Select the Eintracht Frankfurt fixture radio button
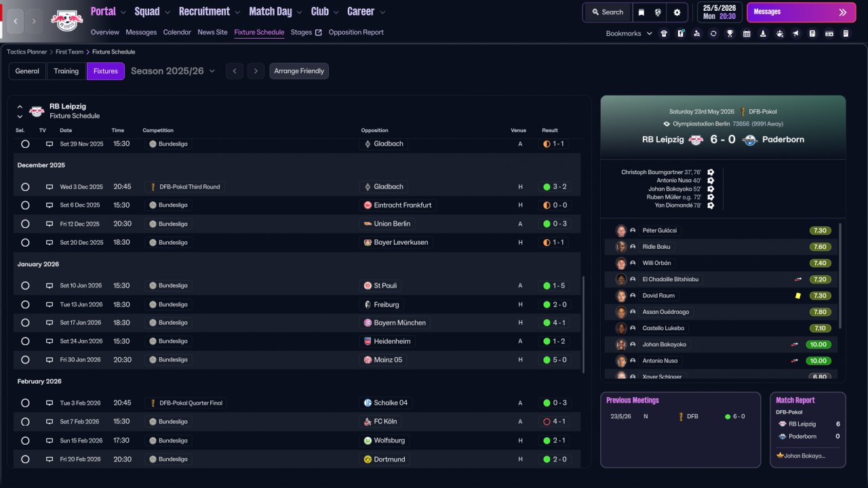This screenshot has height=488, width=868. coord(25,205)
